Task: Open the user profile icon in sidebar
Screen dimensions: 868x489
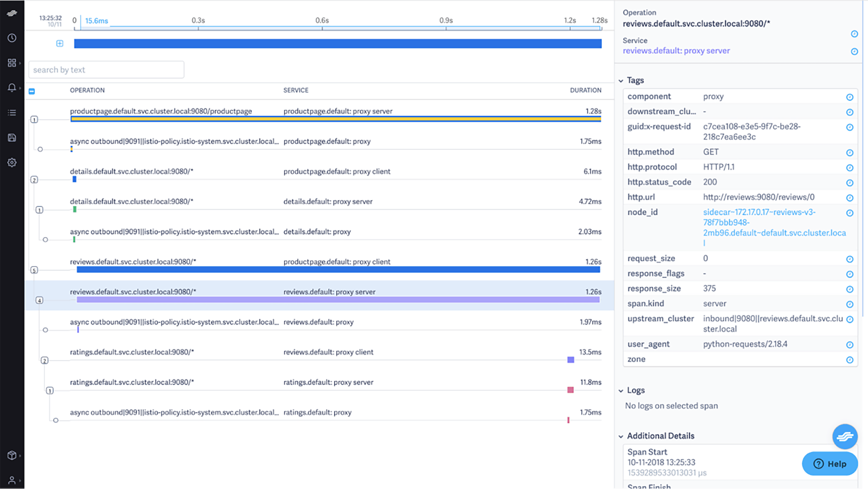Action: click(12, 480)
